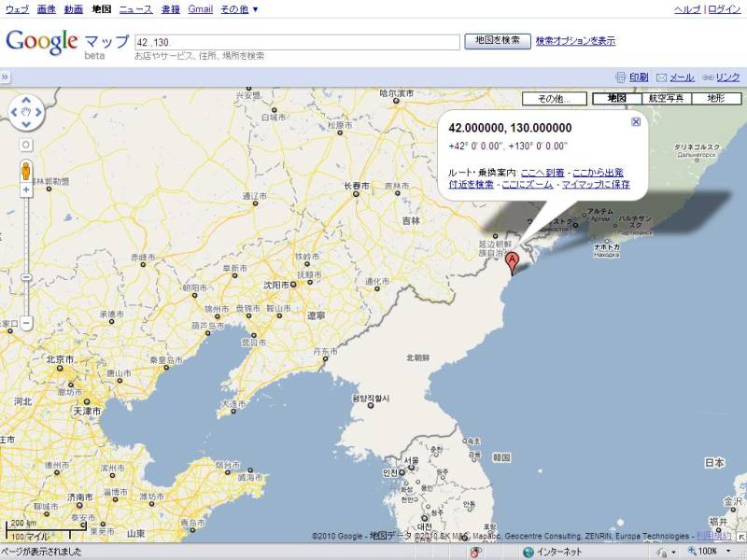747x560 pixels.
Task: Zoom in with the plus button
Action: [x=26, y=189]
